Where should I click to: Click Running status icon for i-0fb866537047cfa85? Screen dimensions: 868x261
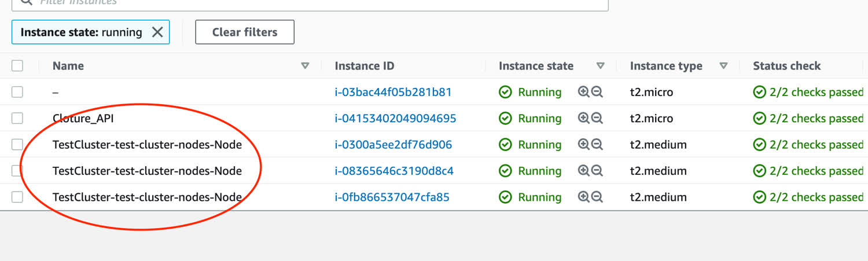coord(505,197)
